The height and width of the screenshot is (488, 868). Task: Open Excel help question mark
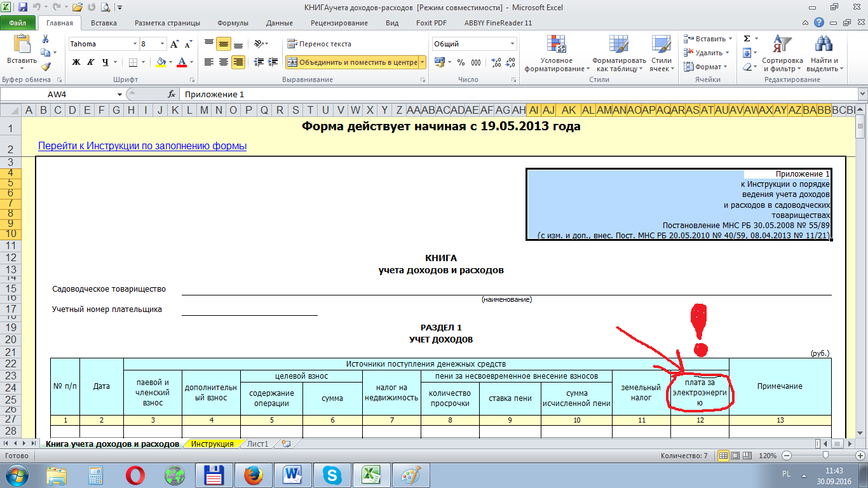(x=819, y=22)
